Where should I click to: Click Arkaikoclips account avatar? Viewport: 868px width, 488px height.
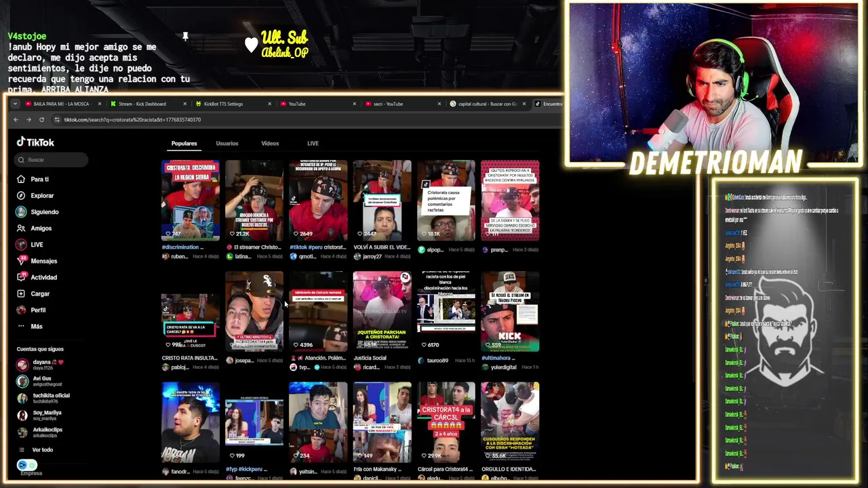click(22, 432)
